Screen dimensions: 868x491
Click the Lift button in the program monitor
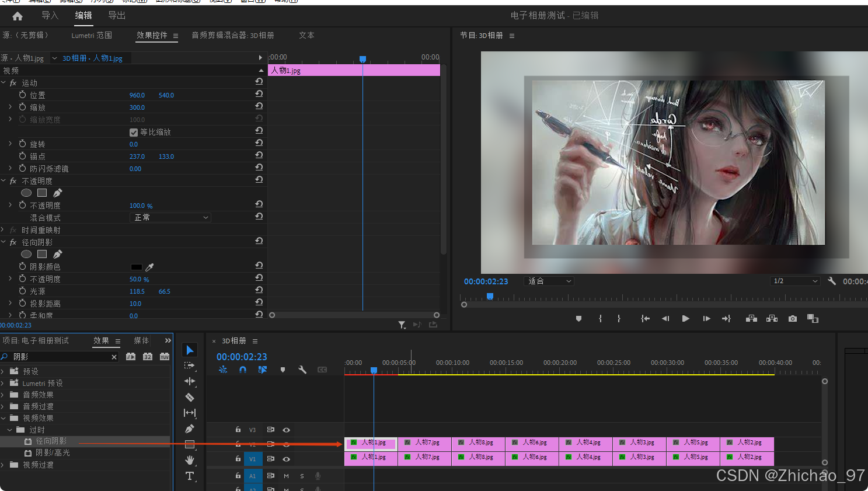751,319
